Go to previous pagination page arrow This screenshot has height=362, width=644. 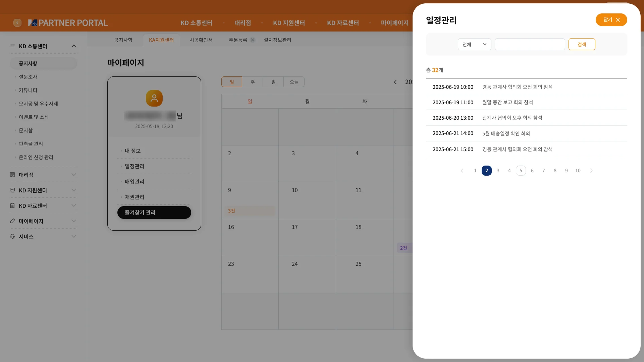(x=462, y=171)
